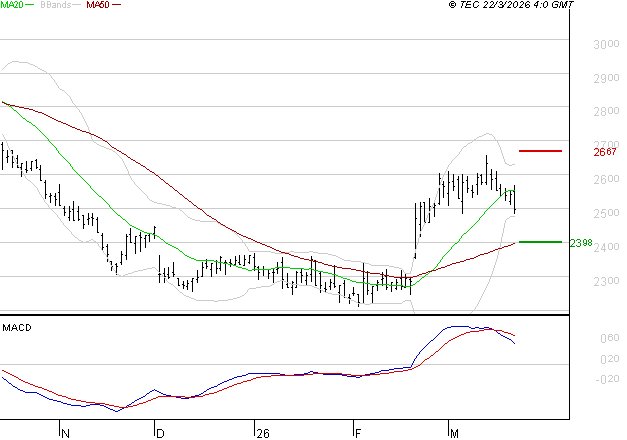Click the red 2667 resistance value
Viewport: 627px width, 440px height.
[605, 152]
